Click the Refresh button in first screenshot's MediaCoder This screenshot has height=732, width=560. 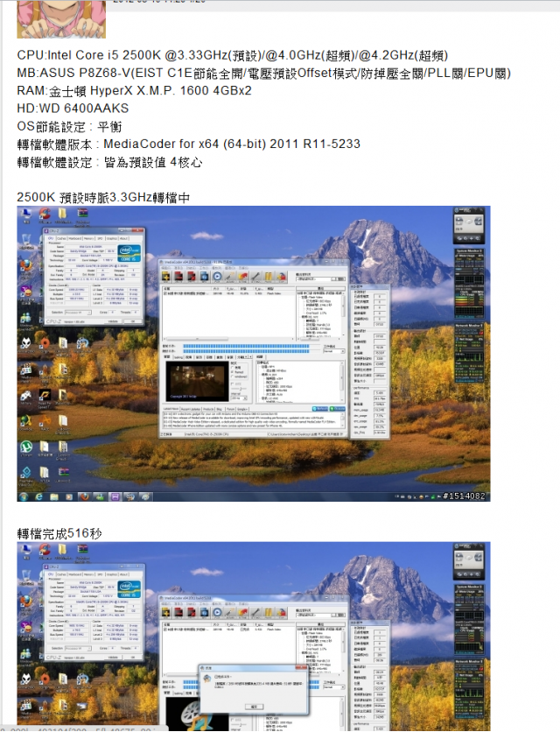pyautogui.click(x=320, y=409)
